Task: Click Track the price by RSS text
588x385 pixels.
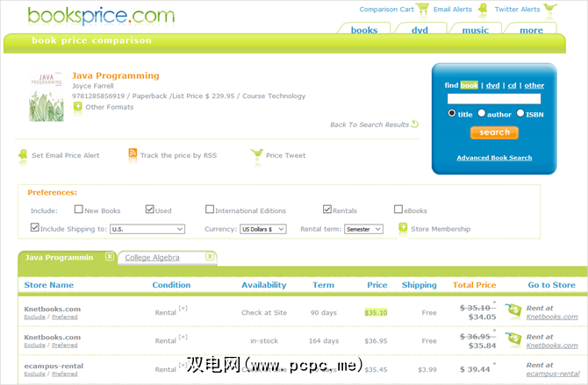Action: click(x=178, y=155)
